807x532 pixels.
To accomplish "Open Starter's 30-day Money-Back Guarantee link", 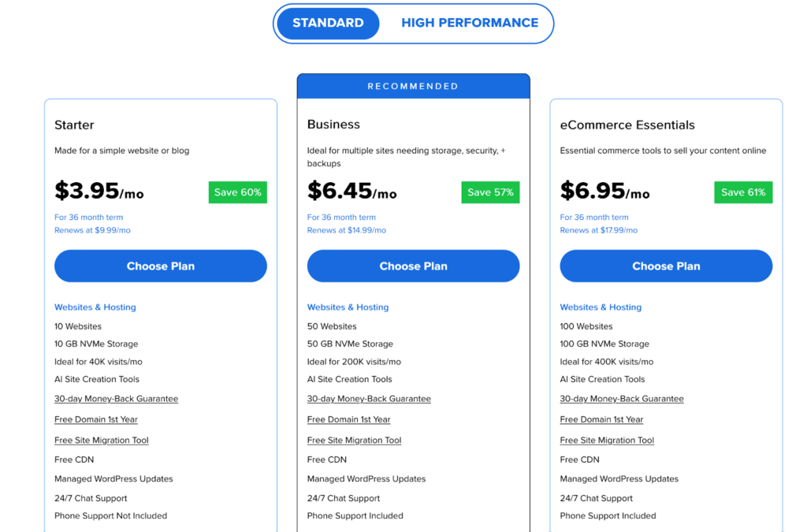I will [116, 399].
